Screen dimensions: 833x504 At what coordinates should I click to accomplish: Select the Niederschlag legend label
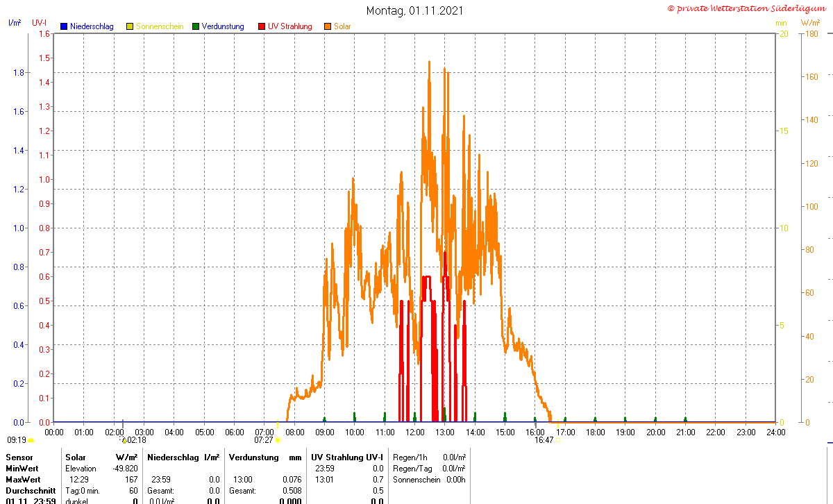[x=92, y=26]
